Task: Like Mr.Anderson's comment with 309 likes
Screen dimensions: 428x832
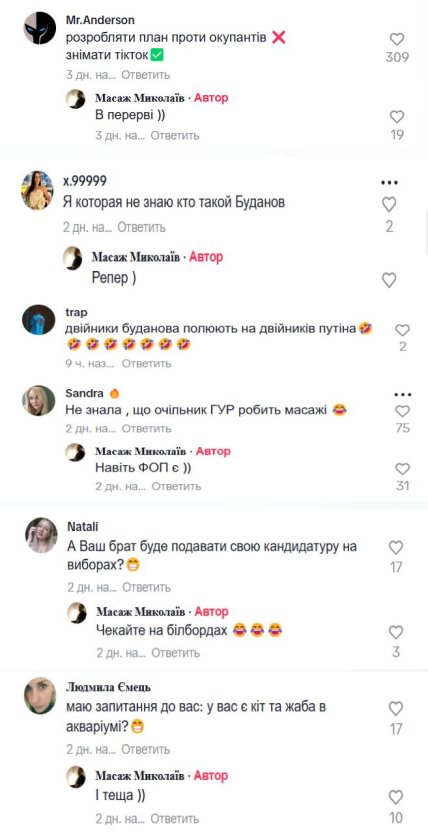Action: coord(397,39)
